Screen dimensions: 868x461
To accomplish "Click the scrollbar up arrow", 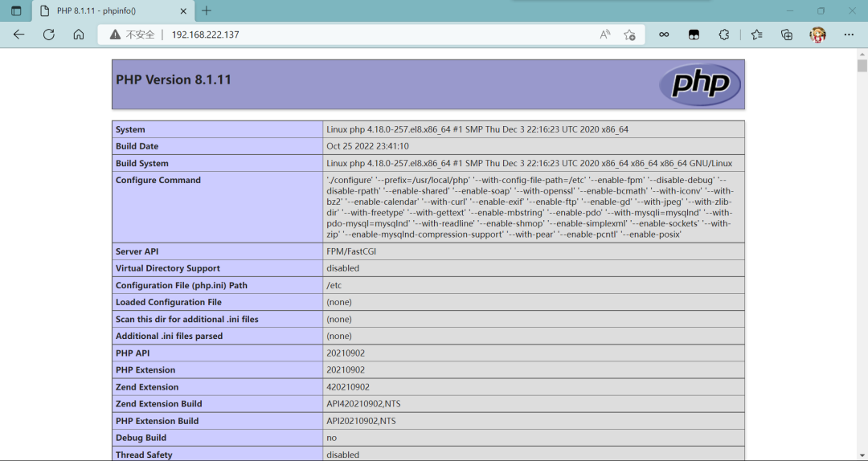I will point(862,55).
